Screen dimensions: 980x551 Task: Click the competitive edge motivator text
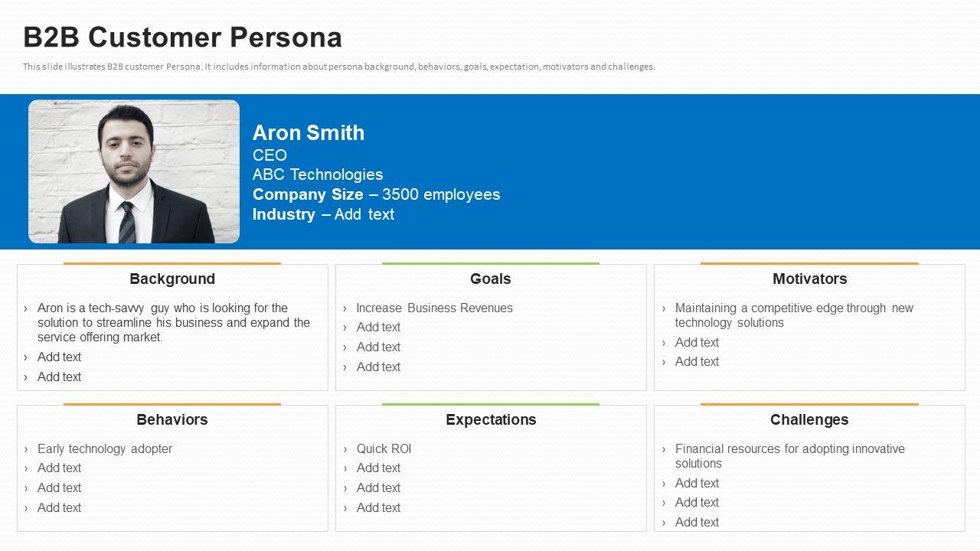pos(793,315)
